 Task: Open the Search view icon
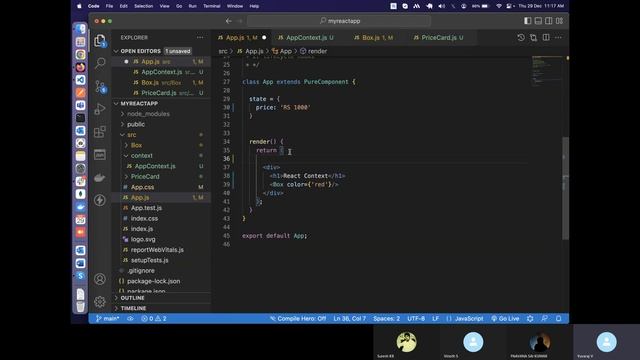[x=100, y=63]
